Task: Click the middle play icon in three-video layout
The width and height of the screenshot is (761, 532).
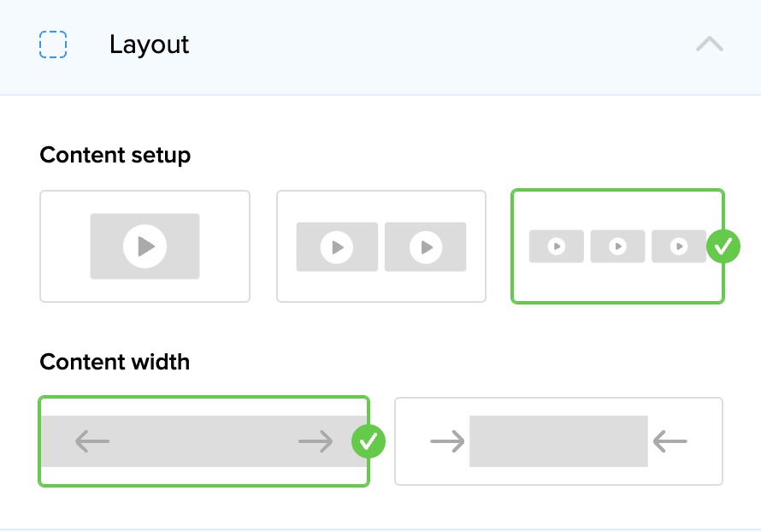Action: pyautogui.click(x=617, y=246)
